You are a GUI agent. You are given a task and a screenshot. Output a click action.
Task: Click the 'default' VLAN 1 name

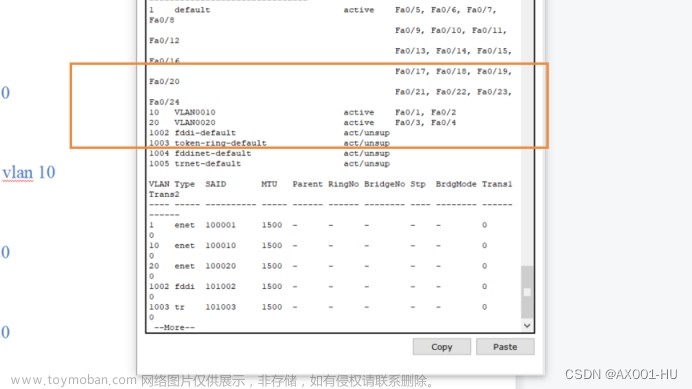[x=192, y=10]
